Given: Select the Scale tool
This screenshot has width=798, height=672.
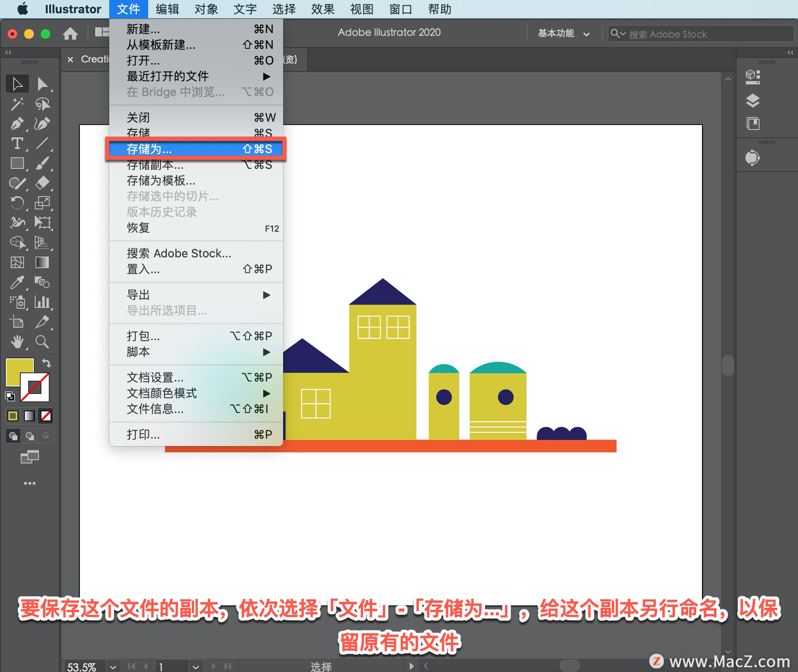Looking at the screenshot, I should (42, 203).
